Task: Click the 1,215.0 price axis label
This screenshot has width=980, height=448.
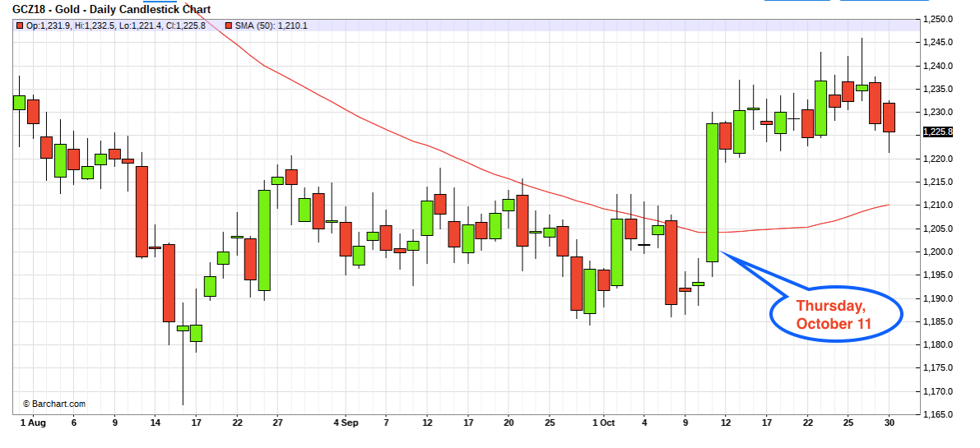Action: 938,182
